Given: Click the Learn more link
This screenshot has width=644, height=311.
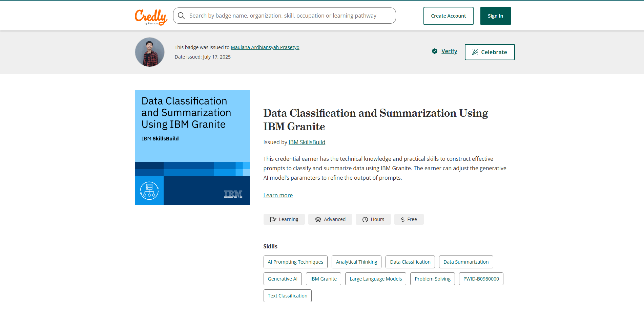Looking at the screenshot, I should pyautogui.click(x=278, y=195).
